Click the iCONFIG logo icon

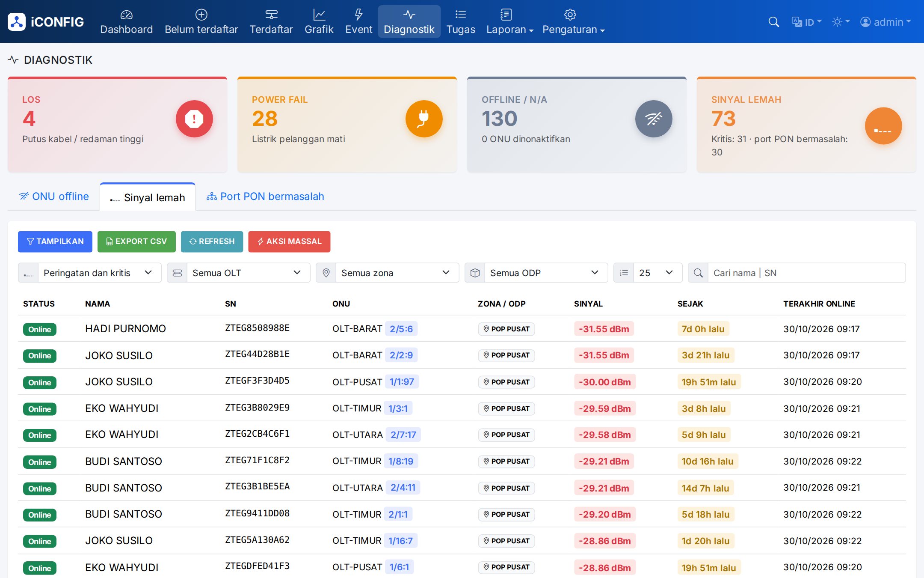pyautogui.click(x=17, y=22)
